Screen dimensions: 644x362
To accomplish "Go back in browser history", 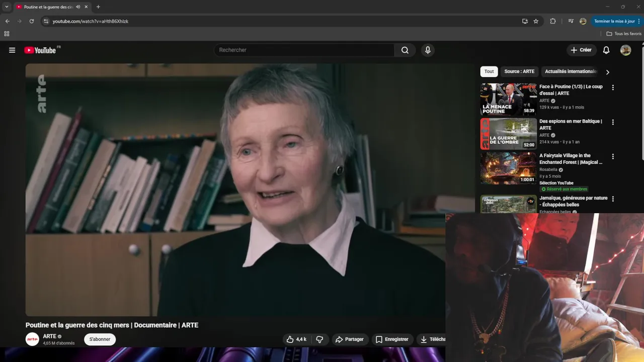I will 7,21.
